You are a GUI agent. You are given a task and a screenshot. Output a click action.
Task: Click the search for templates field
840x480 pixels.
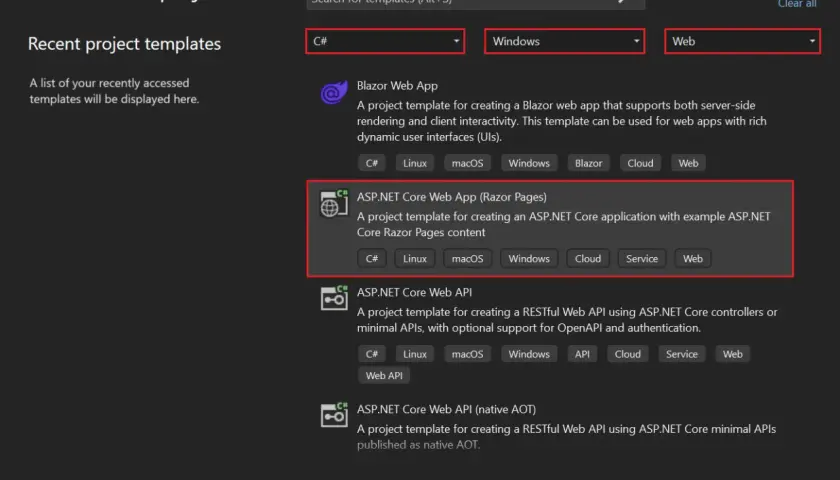475,4
